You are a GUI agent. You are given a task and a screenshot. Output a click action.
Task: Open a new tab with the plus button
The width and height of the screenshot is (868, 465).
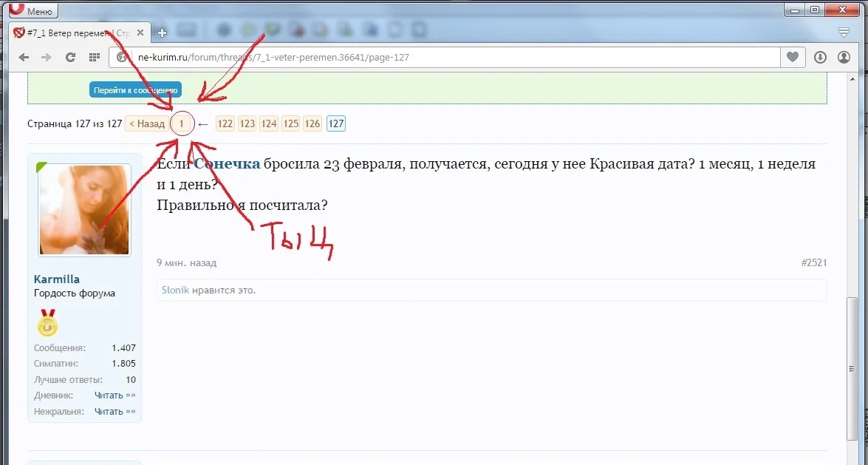tap(162, 33)
